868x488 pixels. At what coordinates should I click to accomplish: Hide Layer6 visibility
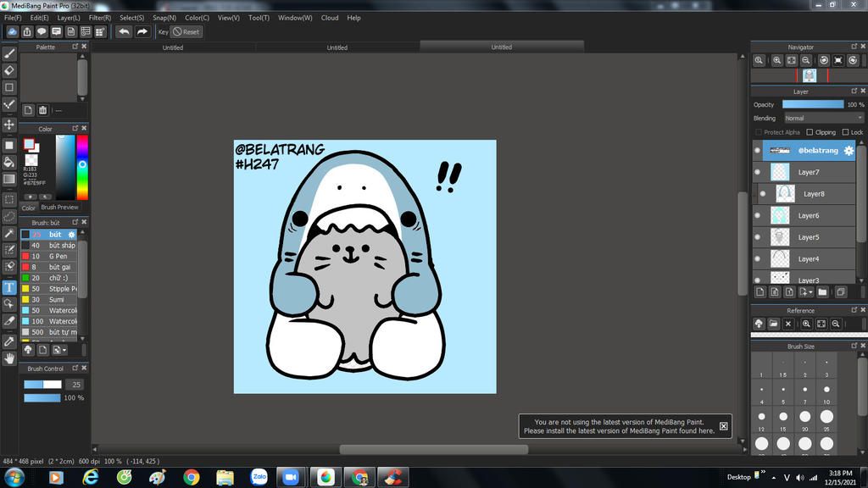tap(758, 215)
